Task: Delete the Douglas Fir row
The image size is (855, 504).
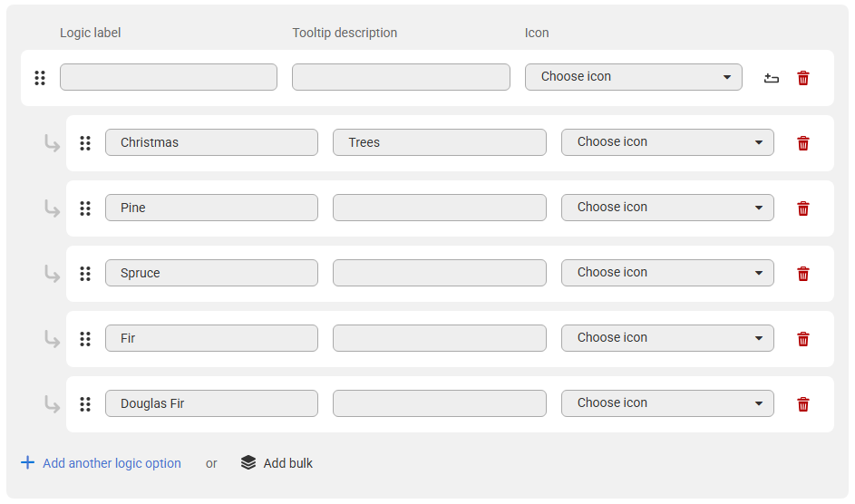Action: point(802,404)
